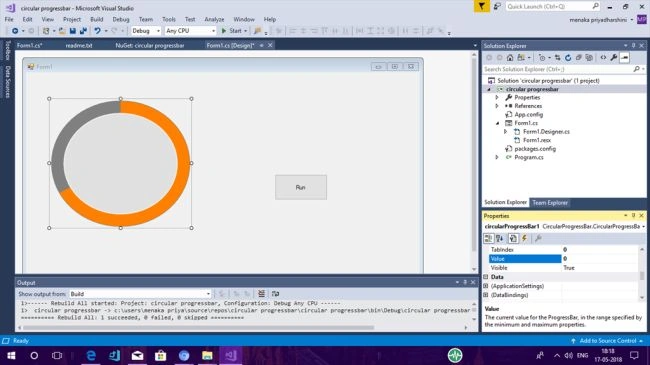
Task: Switch to the readme.txt tab
Action: pos(79,46)
